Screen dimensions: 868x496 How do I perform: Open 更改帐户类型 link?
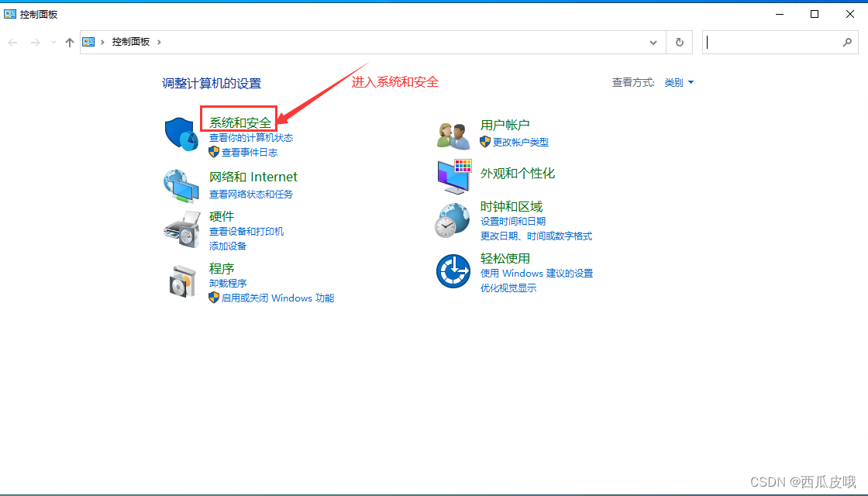click(520, 143)
